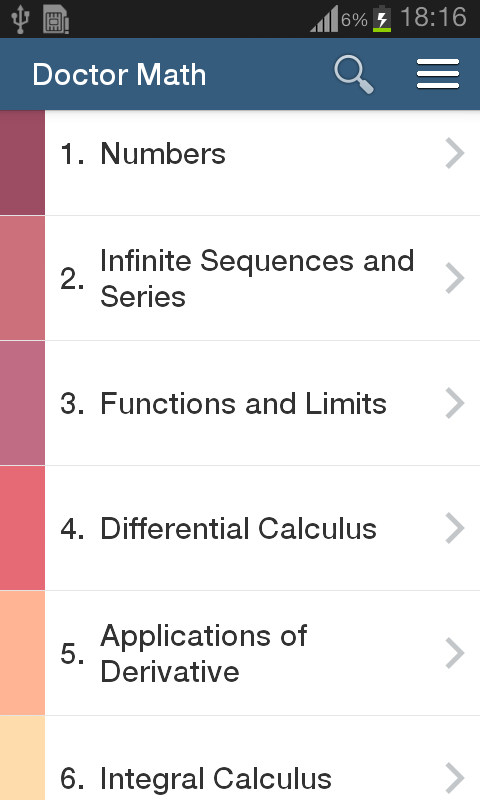Click the dark maroon Numbers color bar
This screenshot has height=800, width=480.
22,163
